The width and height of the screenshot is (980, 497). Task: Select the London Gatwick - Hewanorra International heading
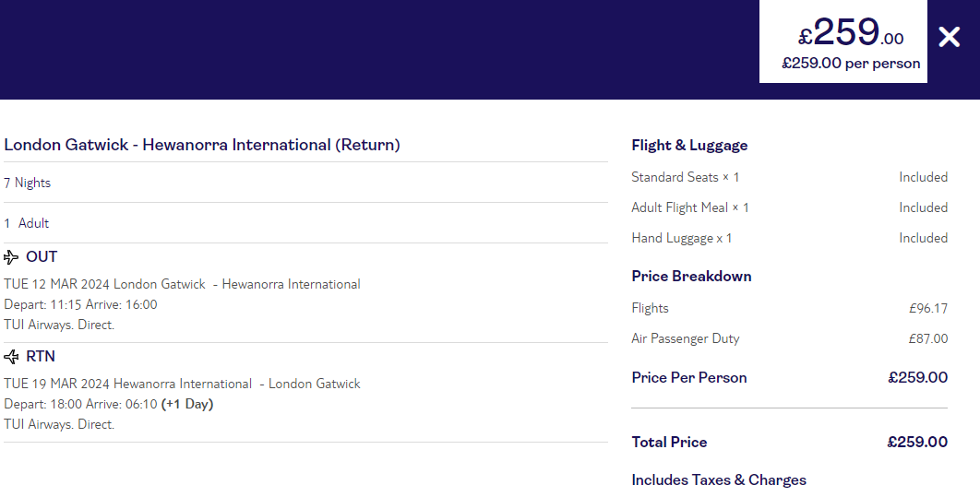pos(202,145)
